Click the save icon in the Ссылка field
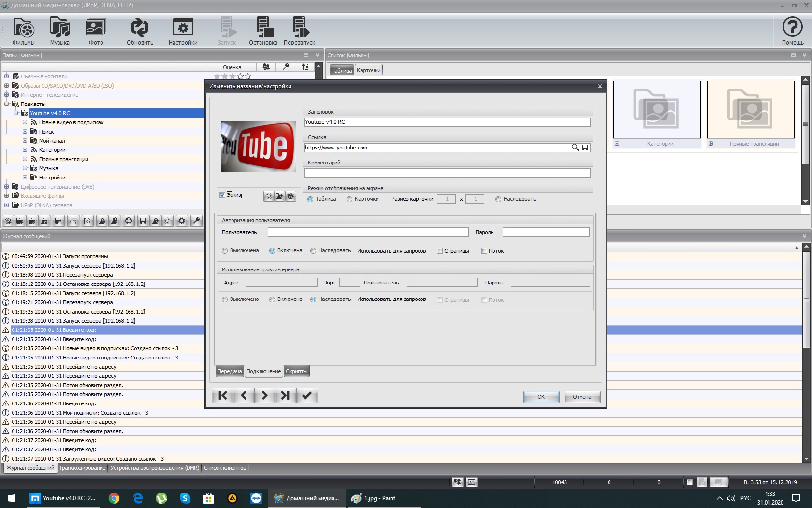This screenshot has height=508, width=812. pos(585,148)
